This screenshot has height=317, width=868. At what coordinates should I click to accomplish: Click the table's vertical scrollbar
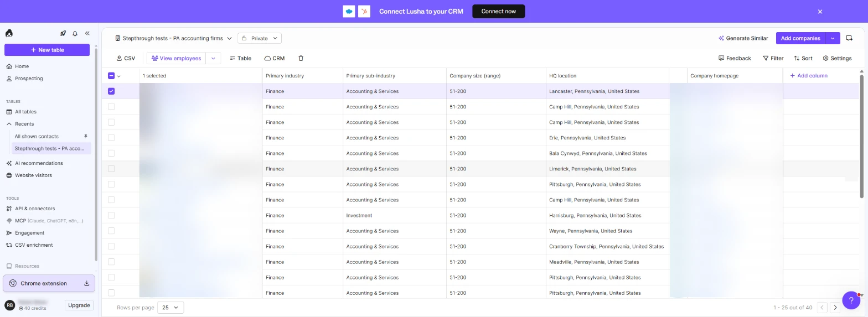(x=861, y=136)
